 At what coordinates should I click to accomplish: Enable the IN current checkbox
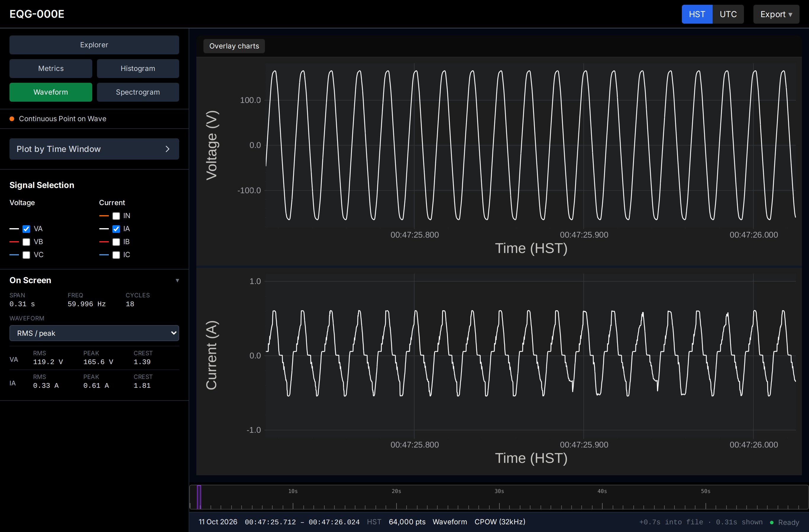click(x=116, y=216)
